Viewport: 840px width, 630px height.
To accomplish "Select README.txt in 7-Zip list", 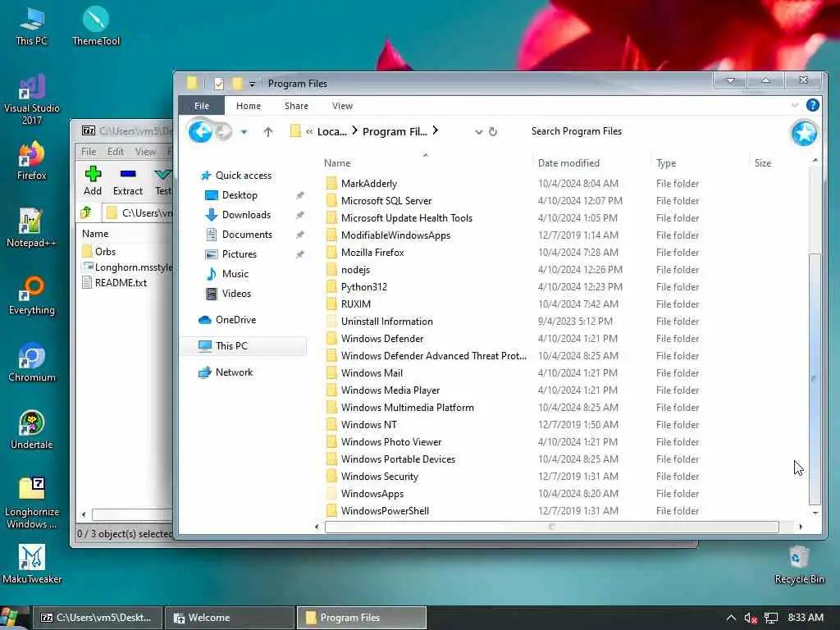I will tap(115, 283).
